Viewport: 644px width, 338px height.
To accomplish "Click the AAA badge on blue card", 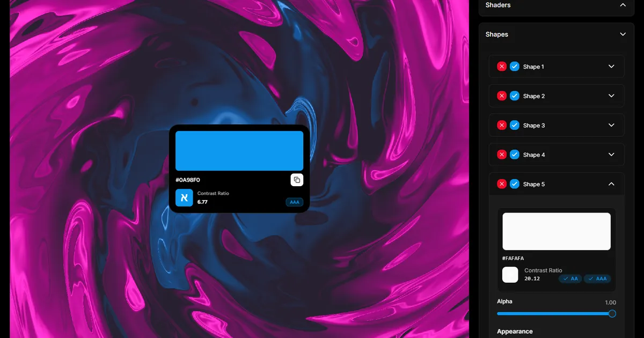I will pyautogui.click(x=295, y=202).
